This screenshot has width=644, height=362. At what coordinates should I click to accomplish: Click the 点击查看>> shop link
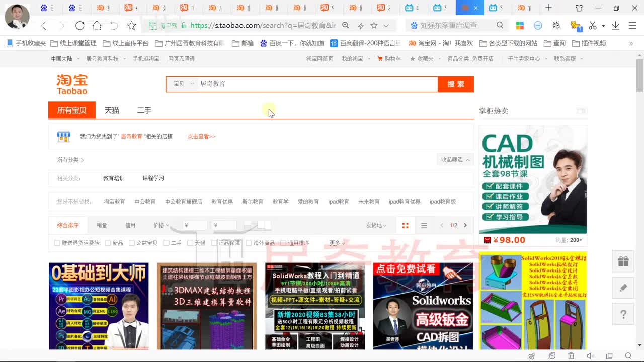[x=201, y=136]
